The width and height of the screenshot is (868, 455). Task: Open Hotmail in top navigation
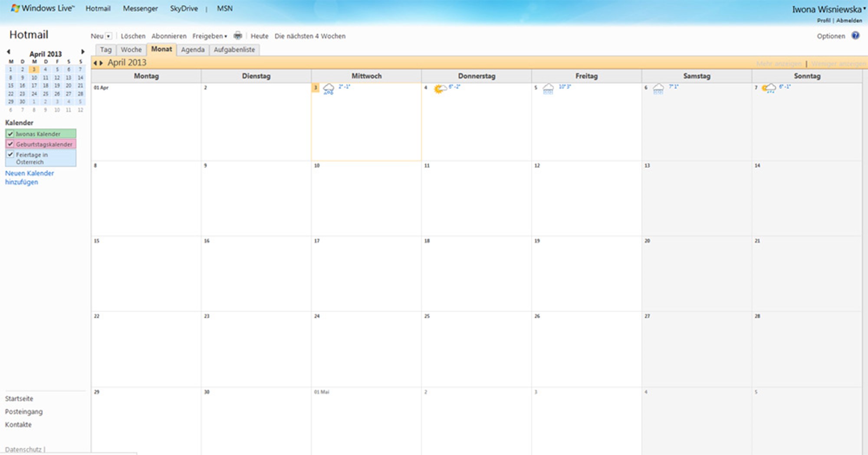coord(98,8)
